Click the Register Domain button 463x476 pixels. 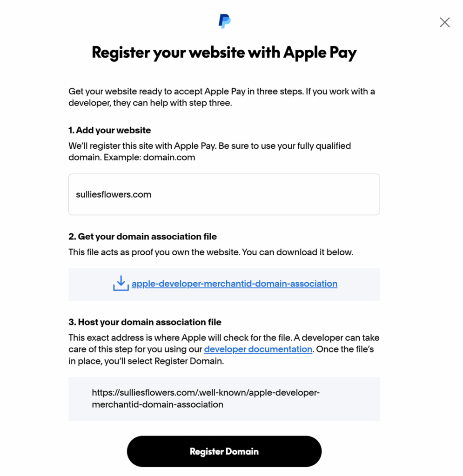[224, 451]
